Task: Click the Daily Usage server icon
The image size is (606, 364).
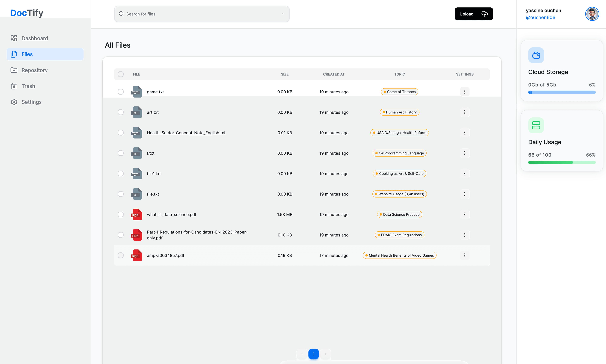Action: coord(536,125)
